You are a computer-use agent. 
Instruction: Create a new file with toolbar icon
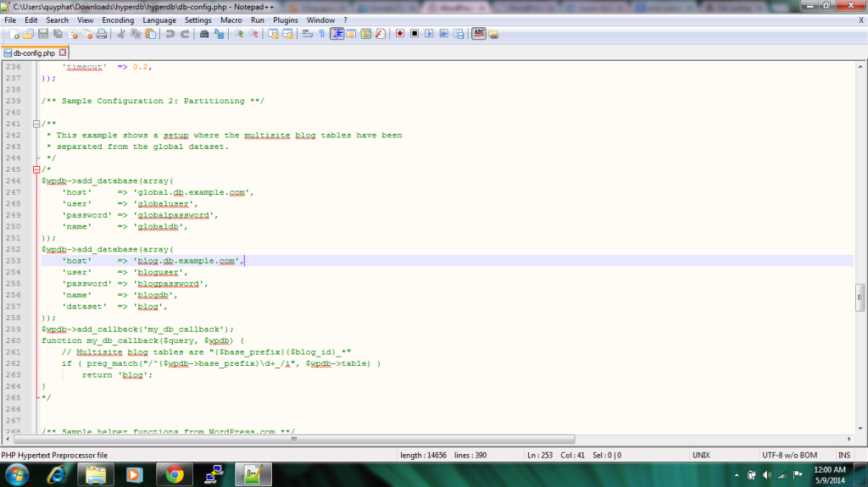point(14,35)
